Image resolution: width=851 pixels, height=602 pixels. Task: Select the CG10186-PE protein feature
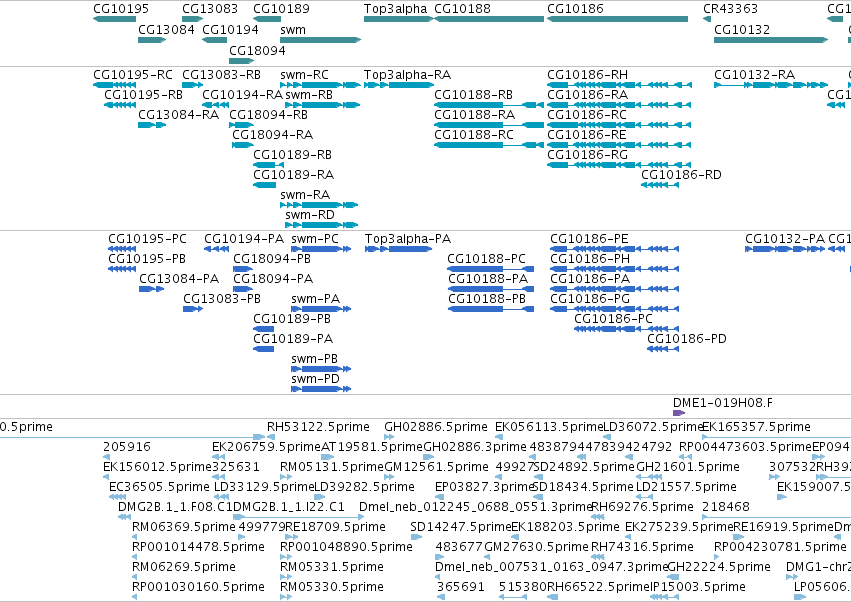[614, 249]
